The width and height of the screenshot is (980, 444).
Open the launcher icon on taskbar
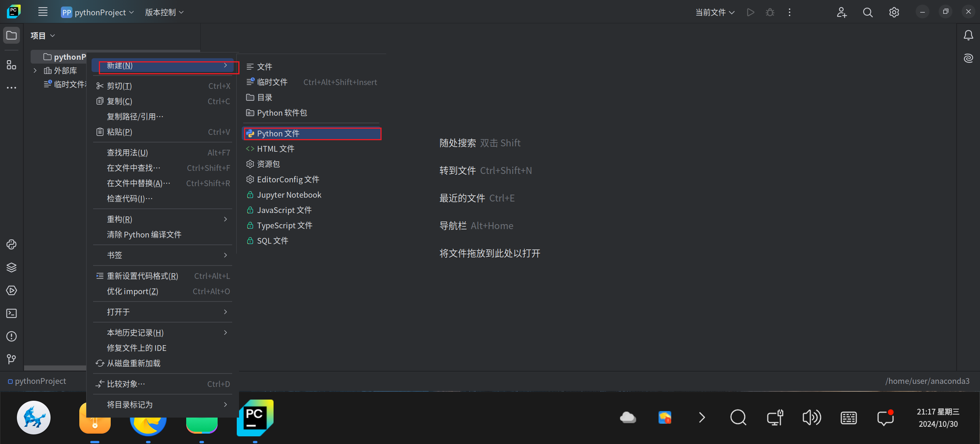click(x=34, y=418)
